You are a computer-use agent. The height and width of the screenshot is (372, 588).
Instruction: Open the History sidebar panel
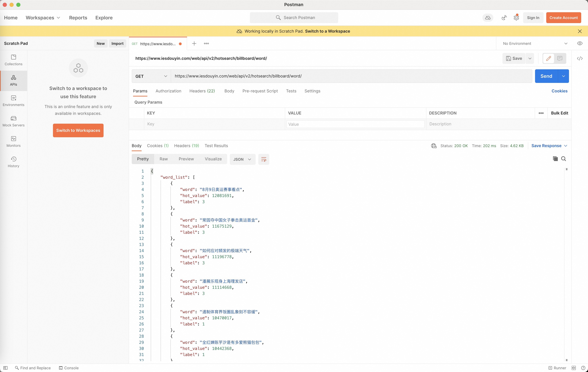tap(13, 162)
